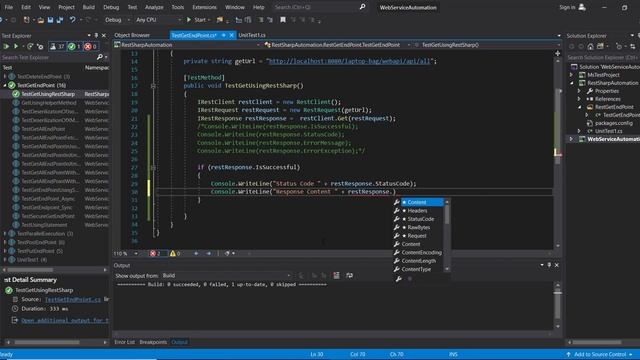
Task: Click the localhost URL link in code
Action: pyautogui.click(x=350, y=61)
